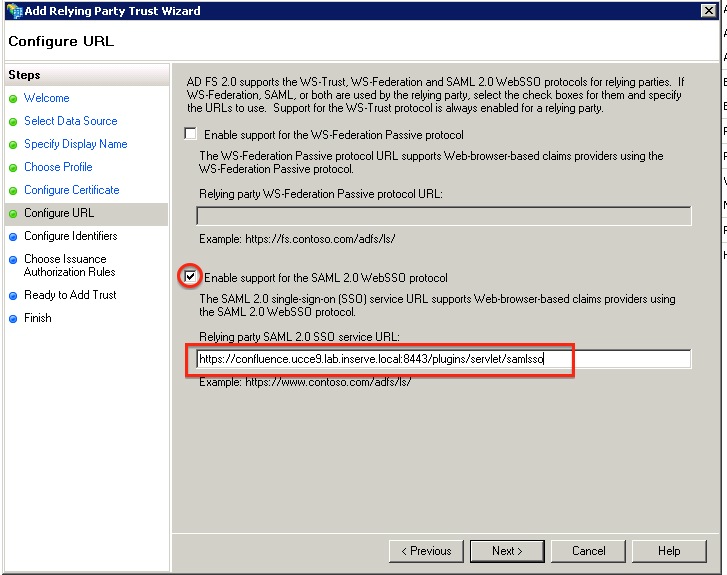Click the Next button
This screenshot has width=727, height=575.
click(507, 551)
